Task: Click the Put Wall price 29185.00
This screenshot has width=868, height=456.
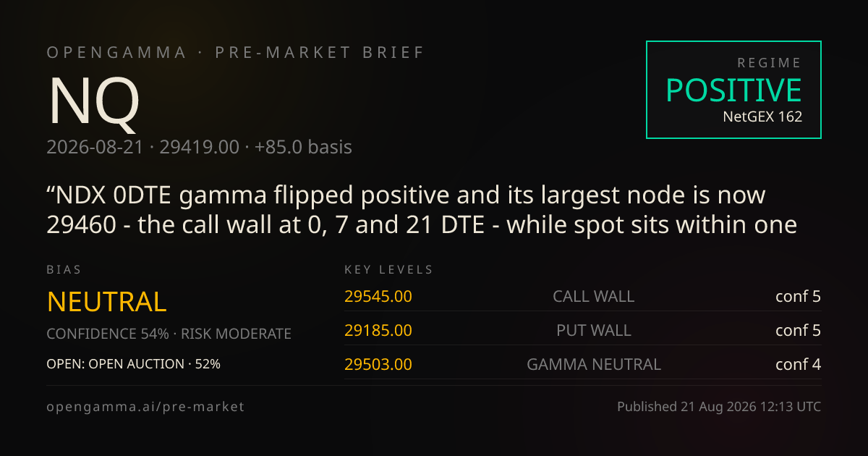Action: pos(378,330)
